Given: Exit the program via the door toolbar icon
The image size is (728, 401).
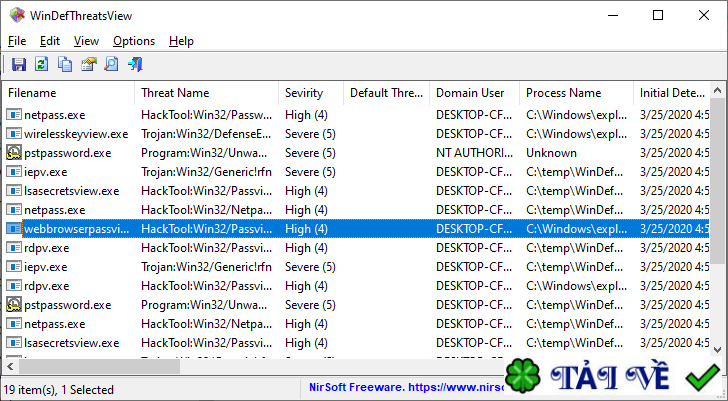Looking at the screenshot, I should pyautogui.click(x=135, y=64).
